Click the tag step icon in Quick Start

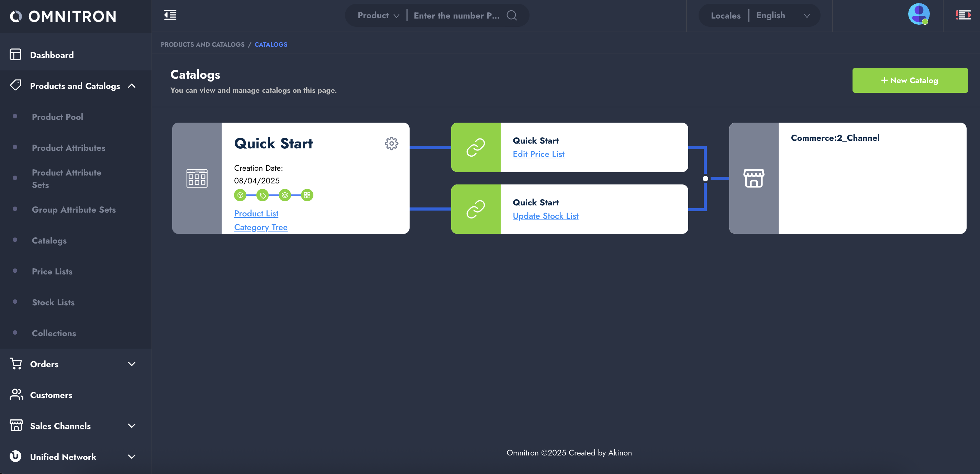263,195
